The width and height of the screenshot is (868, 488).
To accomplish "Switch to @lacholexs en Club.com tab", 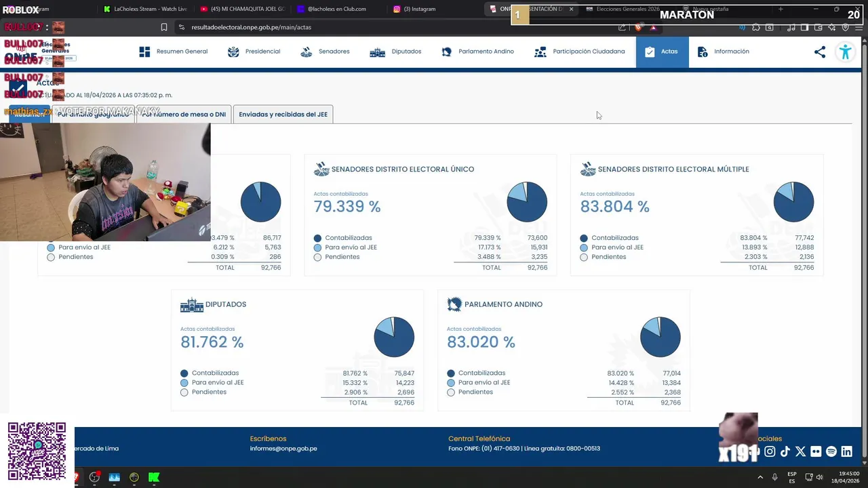I will click(339, 9).
